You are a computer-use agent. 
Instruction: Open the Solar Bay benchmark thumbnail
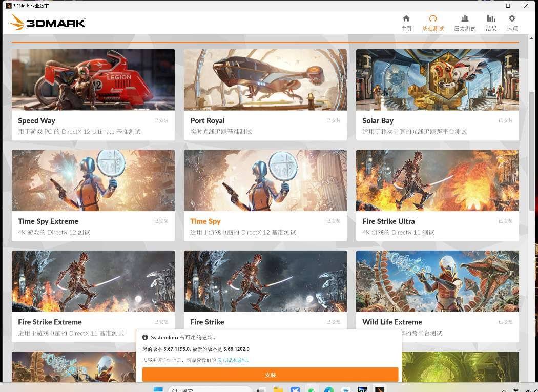438,79
